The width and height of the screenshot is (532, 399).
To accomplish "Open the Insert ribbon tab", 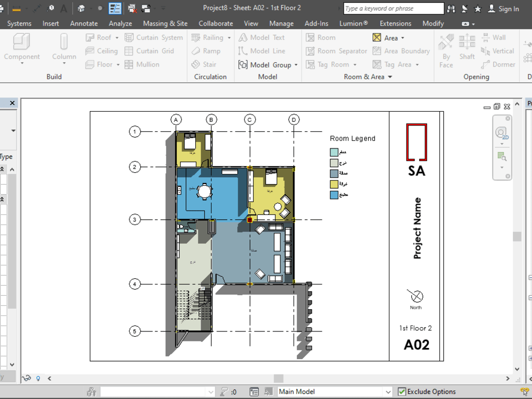I will (51, 23).
